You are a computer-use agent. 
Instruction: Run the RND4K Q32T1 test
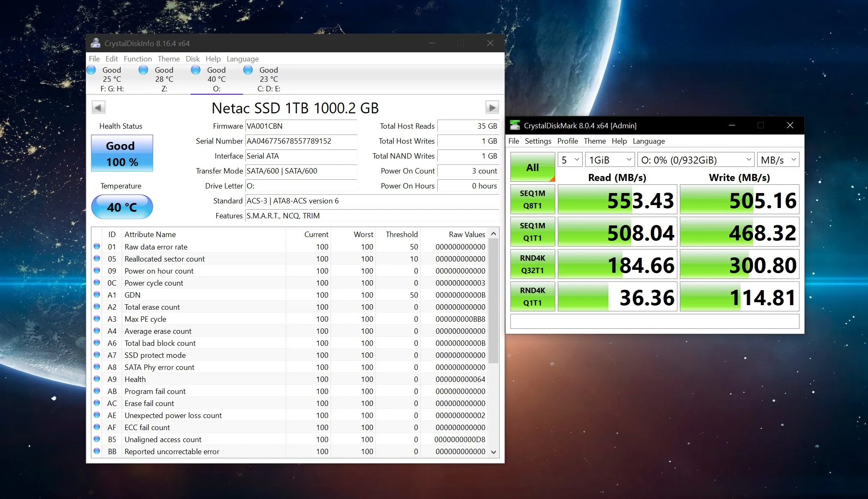click(532, 264)
